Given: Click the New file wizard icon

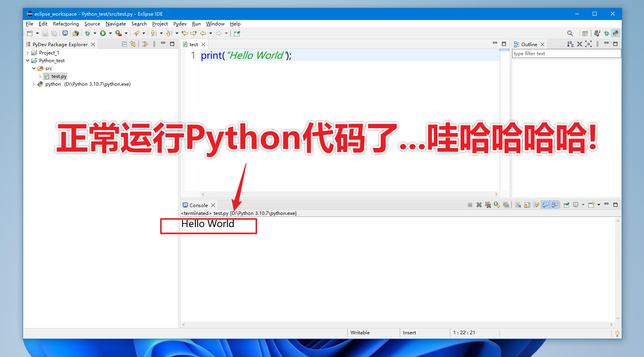Looking at the screenshot, I should pos(30,34).
